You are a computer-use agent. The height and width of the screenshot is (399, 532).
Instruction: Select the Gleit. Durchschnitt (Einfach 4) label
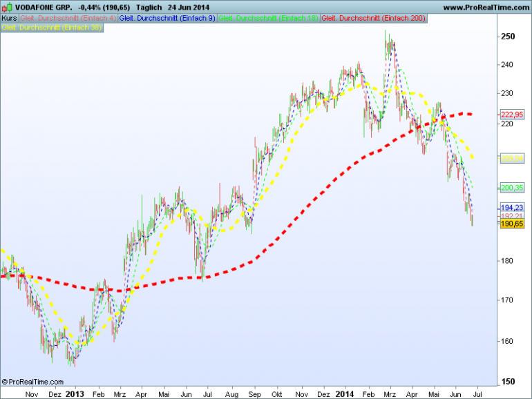[68, 19]
